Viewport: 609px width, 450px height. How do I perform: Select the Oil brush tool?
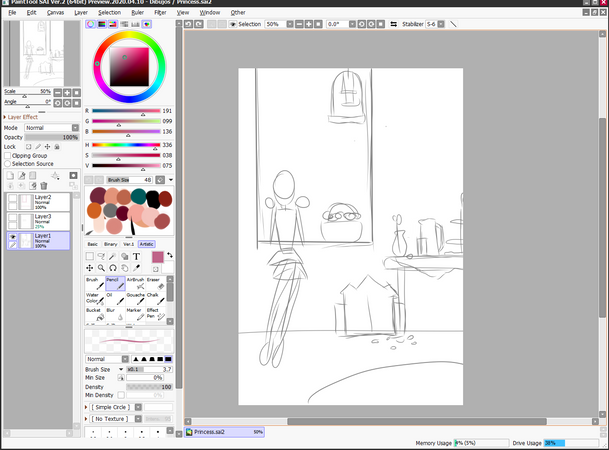(x=115, y=299)
